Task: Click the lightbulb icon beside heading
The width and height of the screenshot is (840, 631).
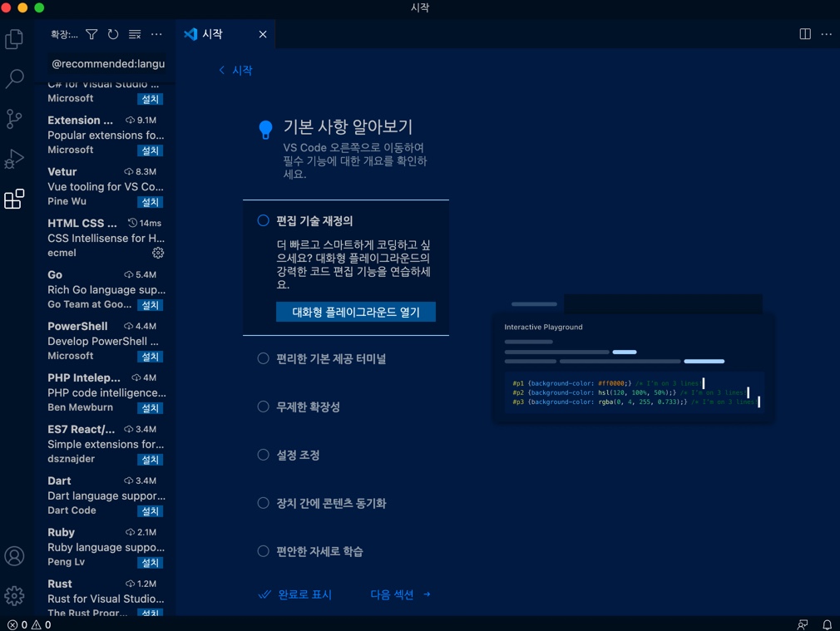Action: click(265, 129)
